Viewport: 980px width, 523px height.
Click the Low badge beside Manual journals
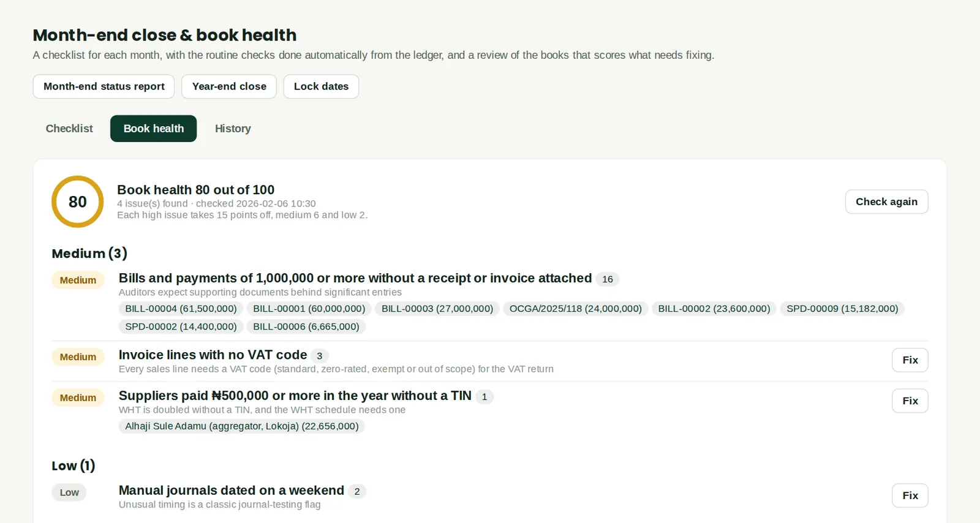(69, 492)
